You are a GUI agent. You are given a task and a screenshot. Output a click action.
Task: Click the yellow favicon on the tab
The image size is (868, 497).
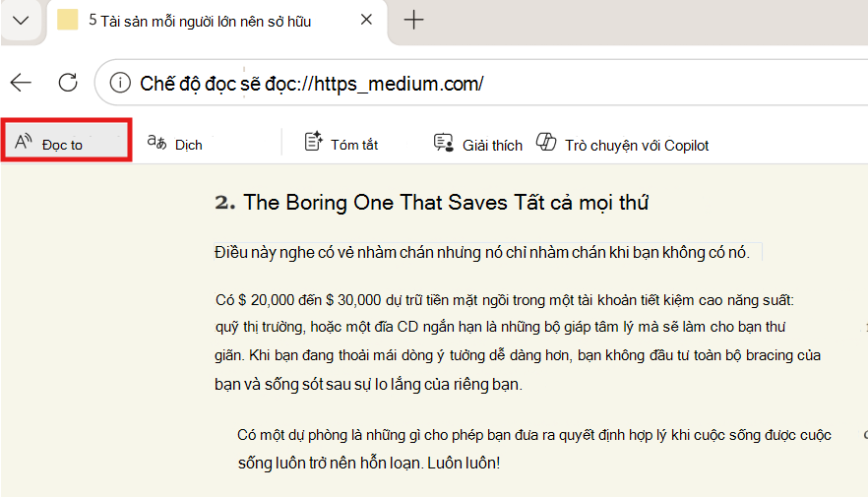(x=68, y=20)
